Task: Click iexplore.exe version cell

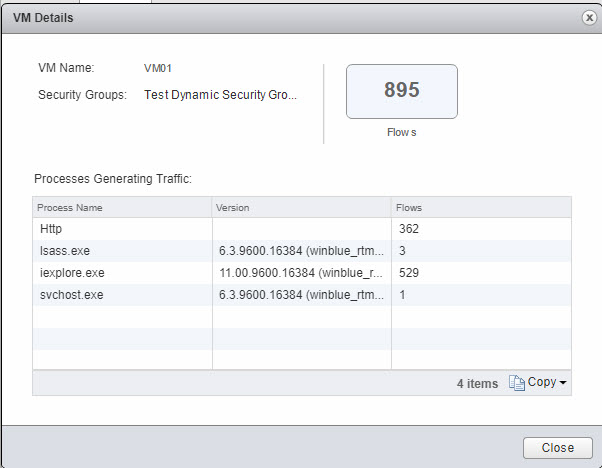Action: pyautogui.click(x=300, y=272)
